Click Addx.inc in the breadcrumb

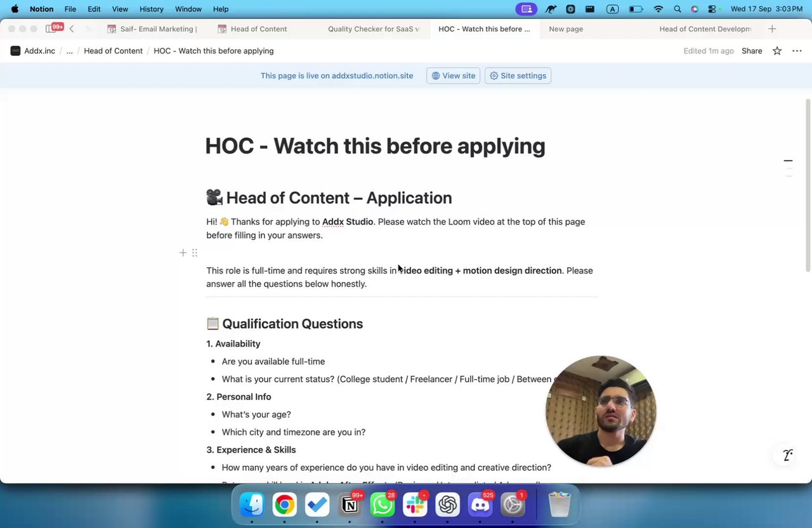[39, 51]
